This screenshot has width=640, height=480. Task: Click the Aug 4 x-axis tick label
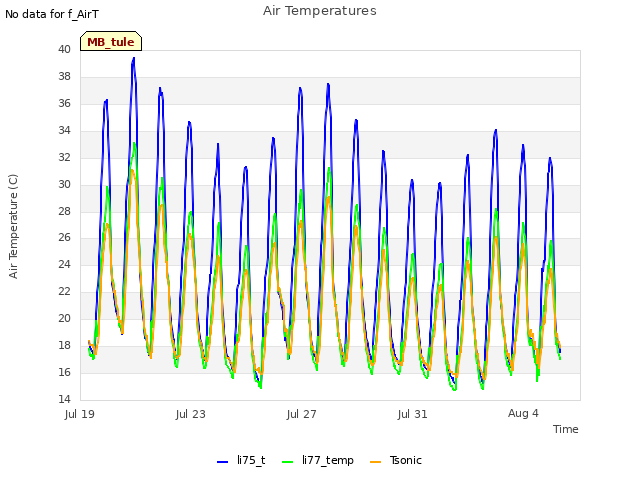pos(523,413)
